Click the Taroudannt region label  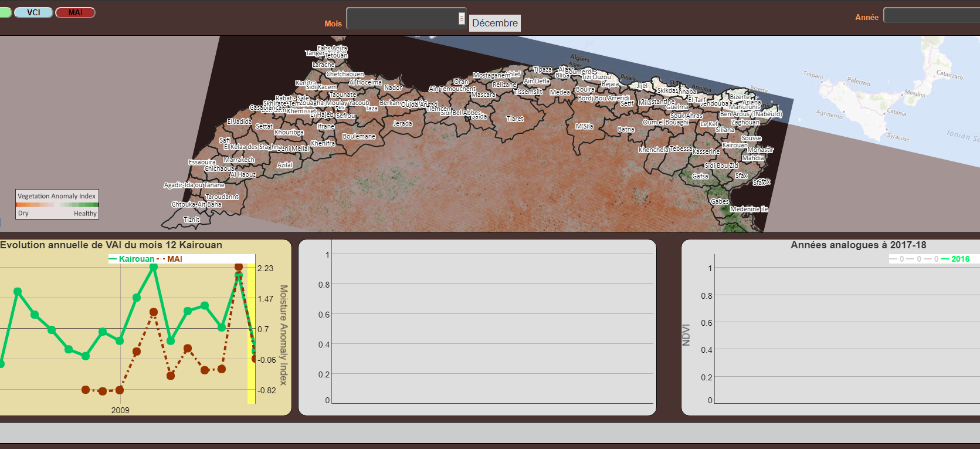[222, 197]
